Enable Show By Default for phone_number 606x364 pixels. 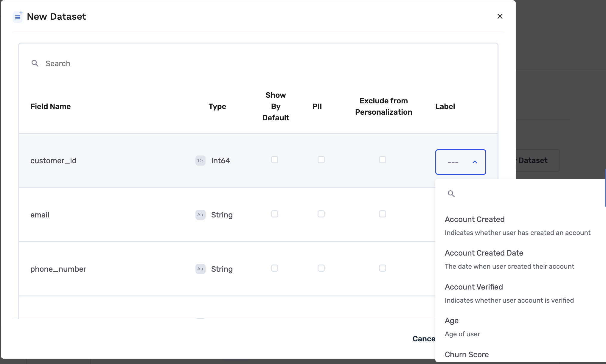coord(275,268)
